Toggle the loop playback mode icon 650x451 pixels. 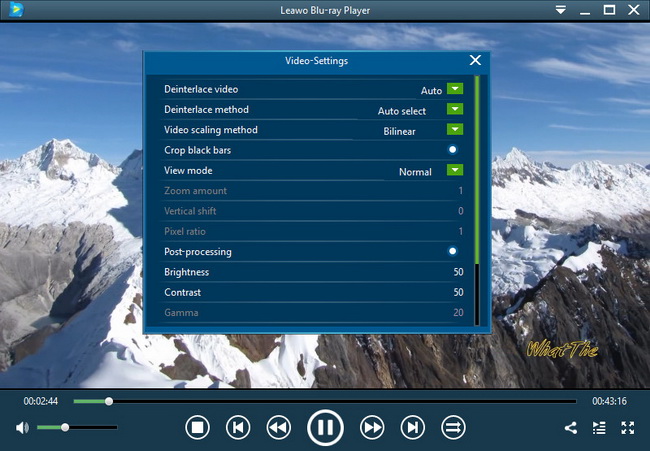click(x=453, y=428)
